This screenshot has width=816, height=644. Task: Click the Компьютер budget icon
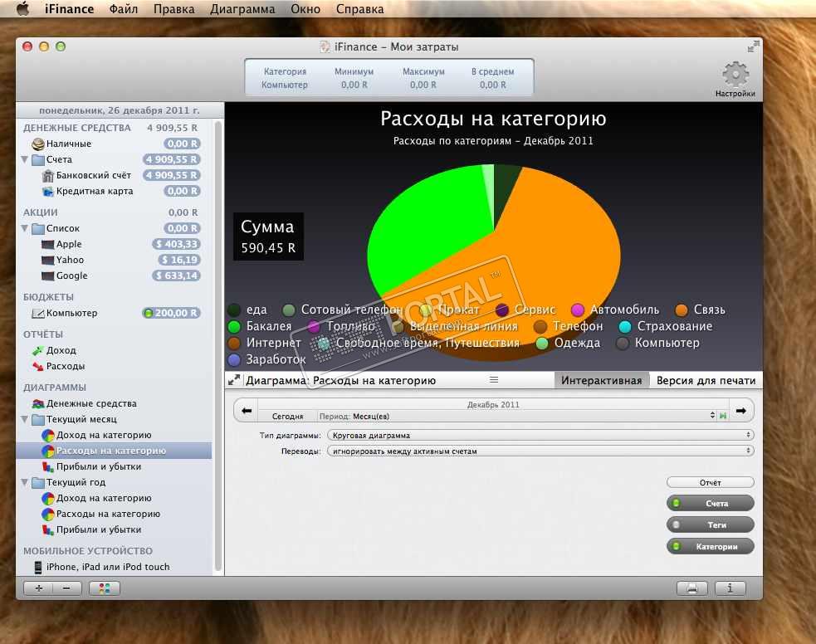coord(38,313)
